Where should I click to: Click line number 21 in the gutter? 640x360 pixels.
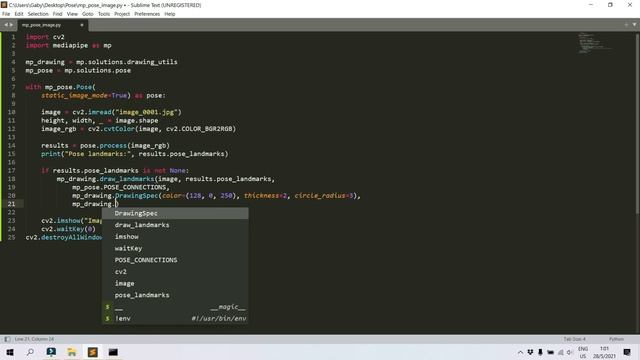coord(11,204)
